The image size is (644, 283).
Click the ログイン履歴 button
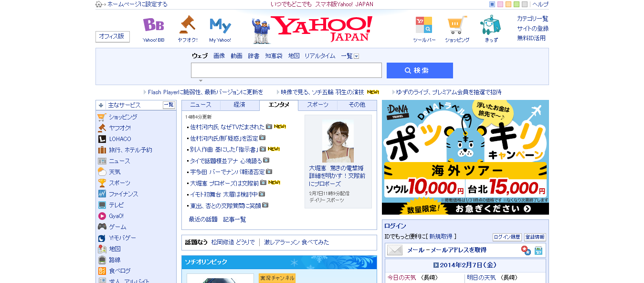(507, 237)
